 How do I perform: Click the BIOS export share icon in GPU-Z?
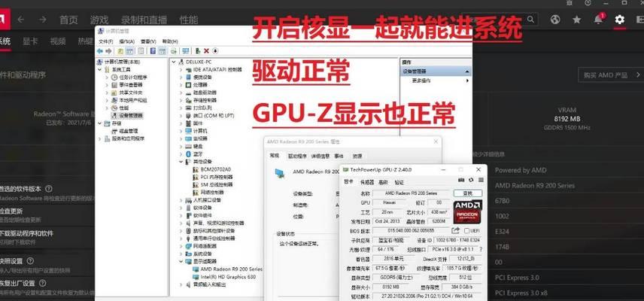[455, 230]
